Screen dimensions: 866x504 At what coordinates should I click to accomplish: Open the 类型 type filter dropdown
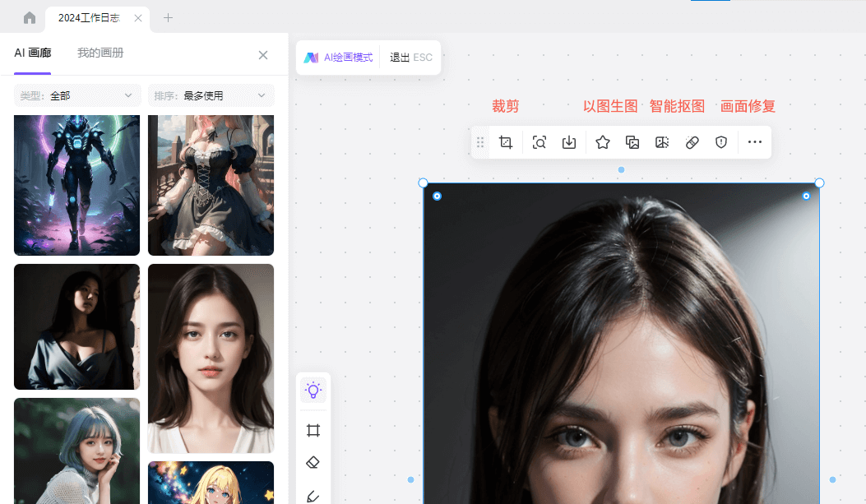pos(76,95)
